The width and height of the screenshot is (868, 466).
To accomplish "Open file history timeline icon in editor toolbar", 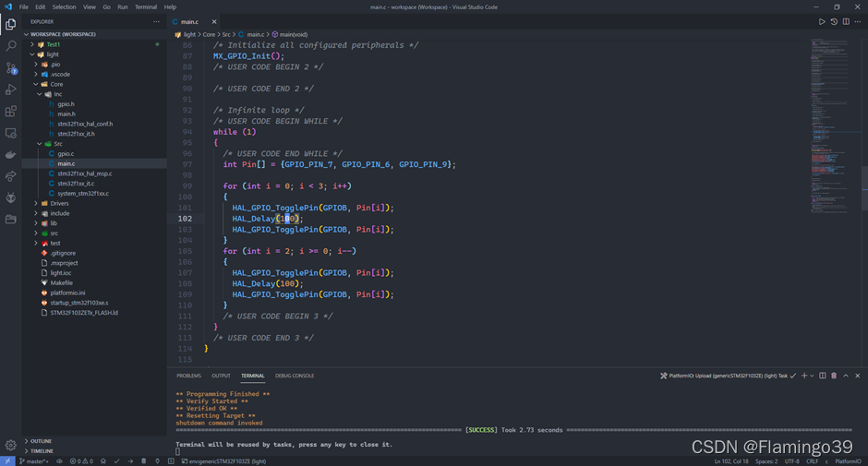I will click(834, 21).
